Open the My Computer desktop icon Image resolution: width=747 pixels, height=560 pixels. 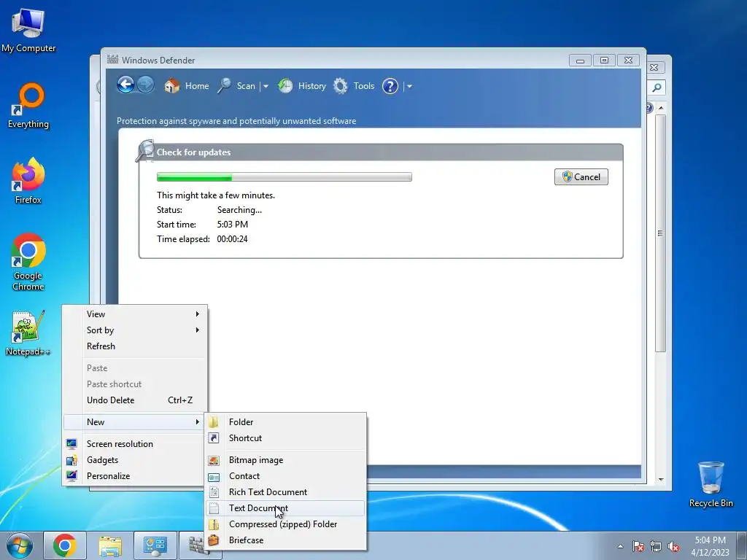point(28,30)
